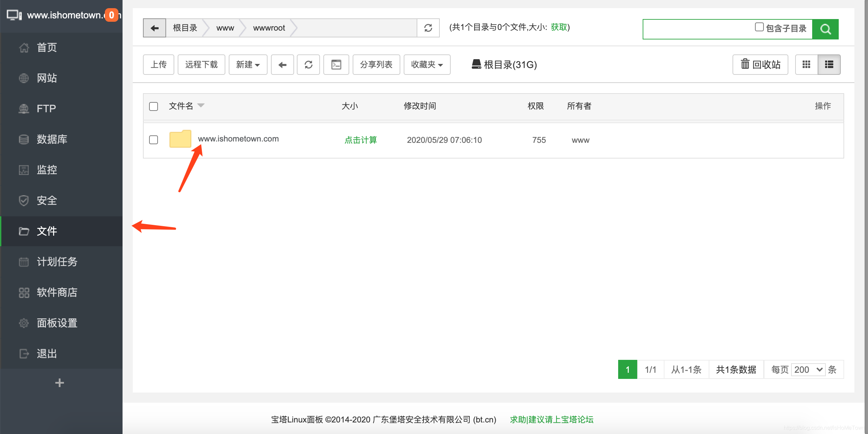Screen dimensions: 868x434
Task: Go to 网站 in the sidebar
Action: click(47, 78)
